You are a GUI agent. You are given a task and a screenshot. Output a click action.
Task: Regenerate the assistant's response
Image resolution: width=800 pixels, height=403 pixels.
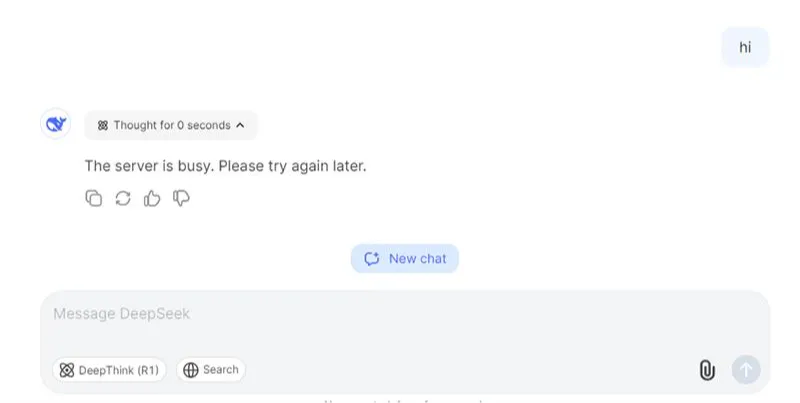tap(123, 198)
